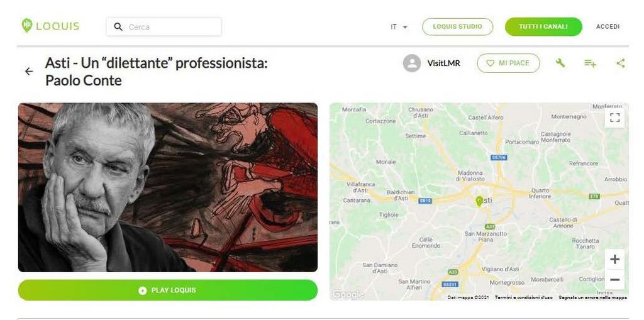
Task: Click the share icon
Action: pyautogui.click(x=621, y=63)
